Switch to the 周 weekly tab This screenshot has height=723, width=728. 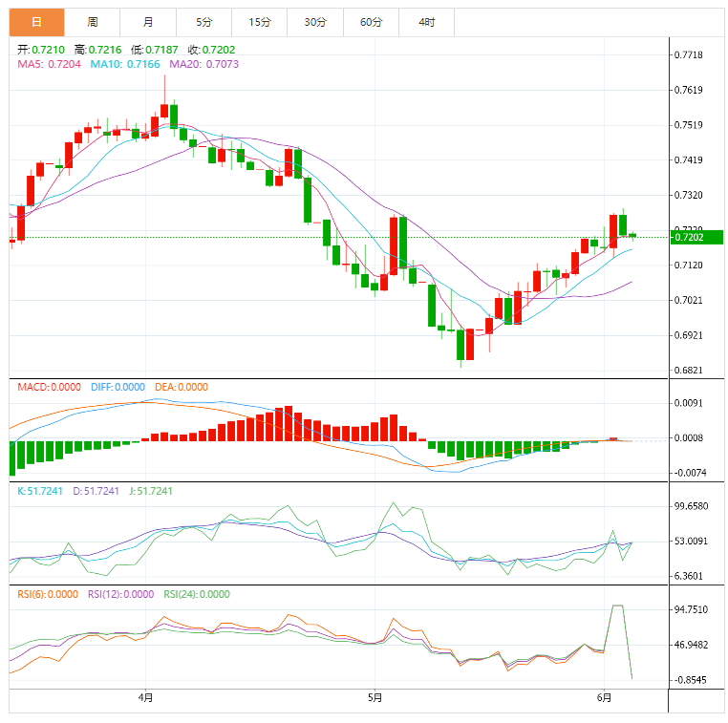coord(93,22)
